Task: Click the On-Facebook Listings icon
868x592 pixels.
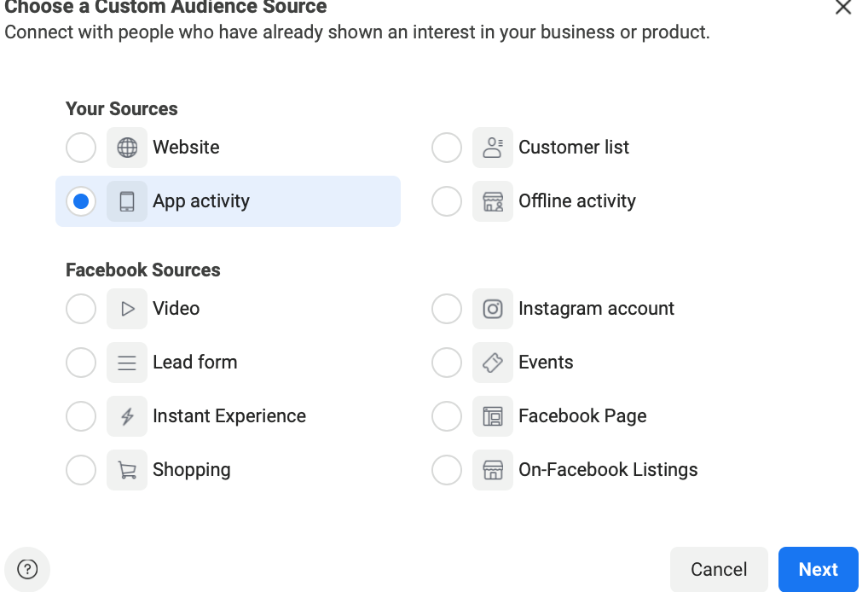Action: (x=493, y=469)
